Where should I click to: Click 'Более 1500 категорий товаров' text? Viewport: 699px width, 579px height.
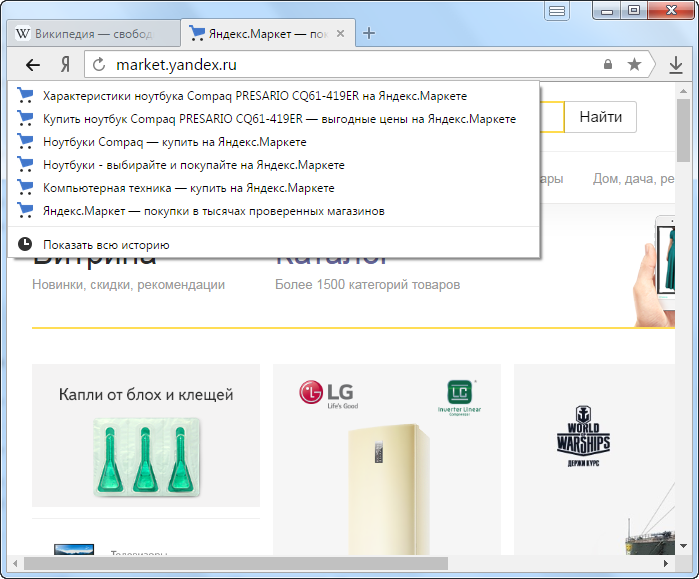click(367, 284)
